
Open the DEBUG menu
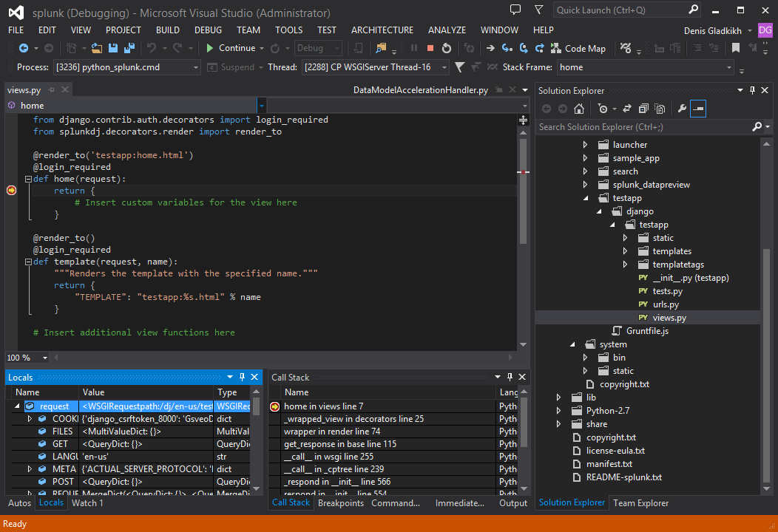208,30
